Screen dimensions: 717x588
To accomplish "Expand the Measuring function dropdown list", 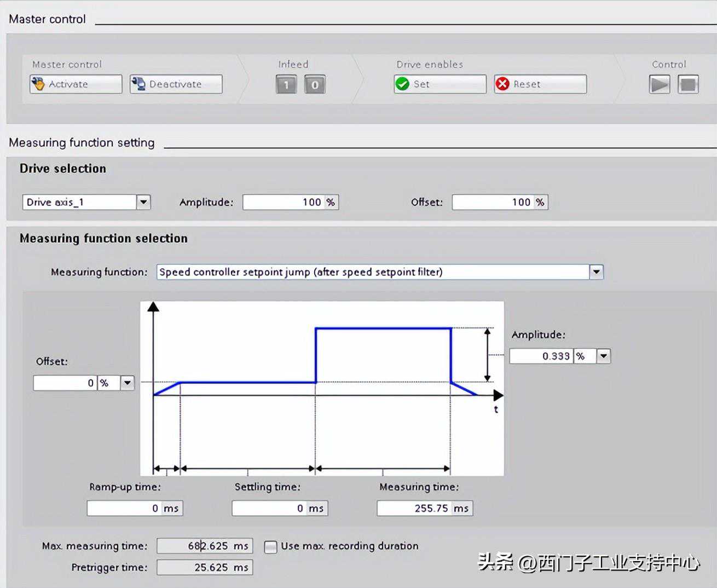I will coord(596,272).
